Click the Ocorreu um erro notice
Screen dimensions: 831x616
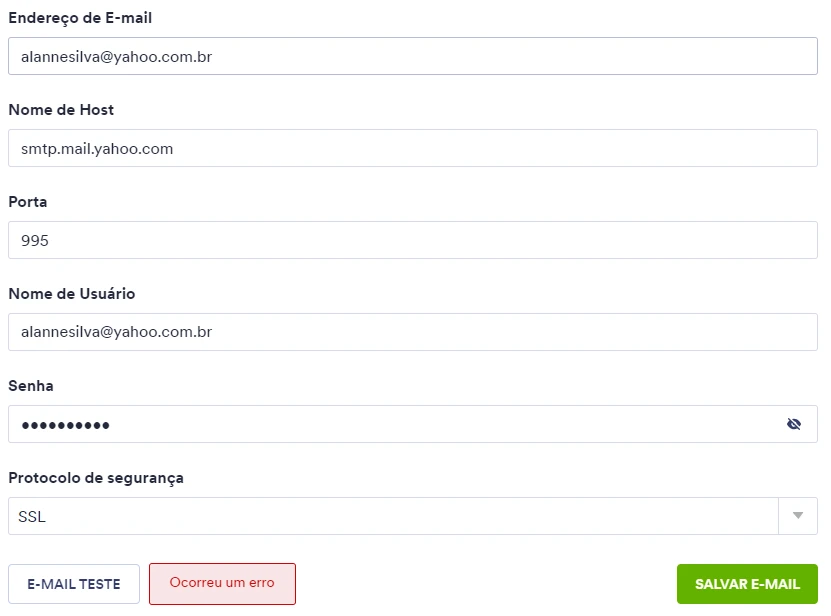(x=222, y=584)
